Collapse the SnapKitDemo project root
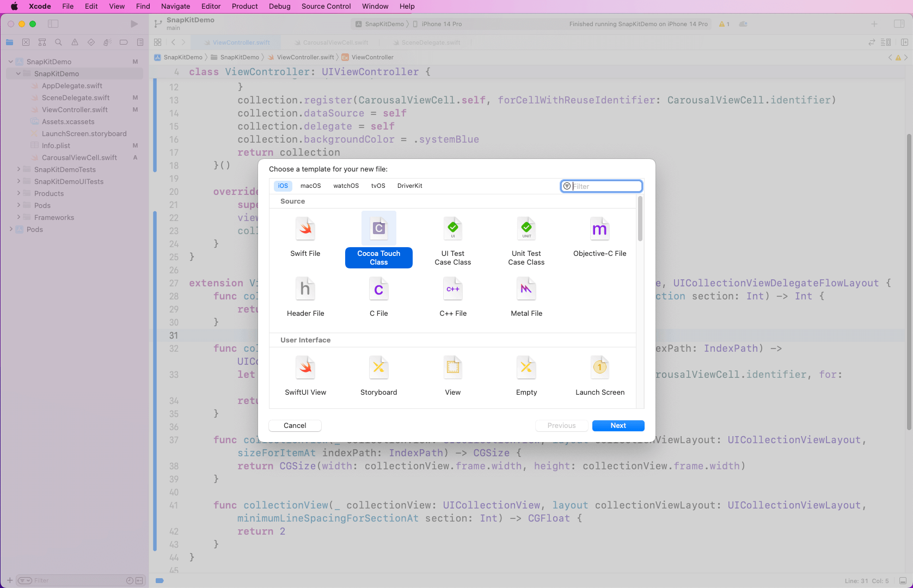Screen dimensions: 913x588 [11, 62]
